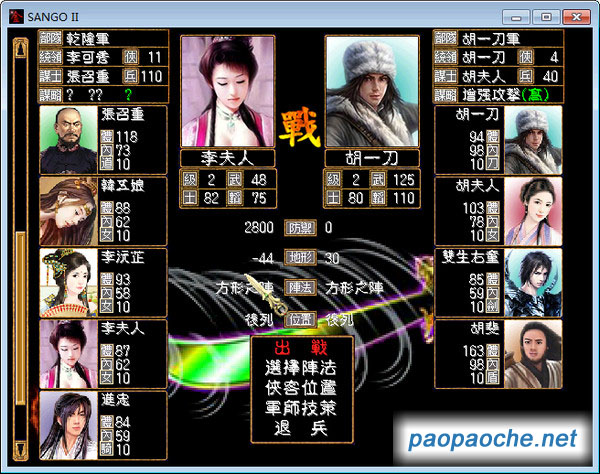This screenshot has width=600, height=474.
Task: Click the 李夫人 name plate in center
Action: [x=228, y=158]
